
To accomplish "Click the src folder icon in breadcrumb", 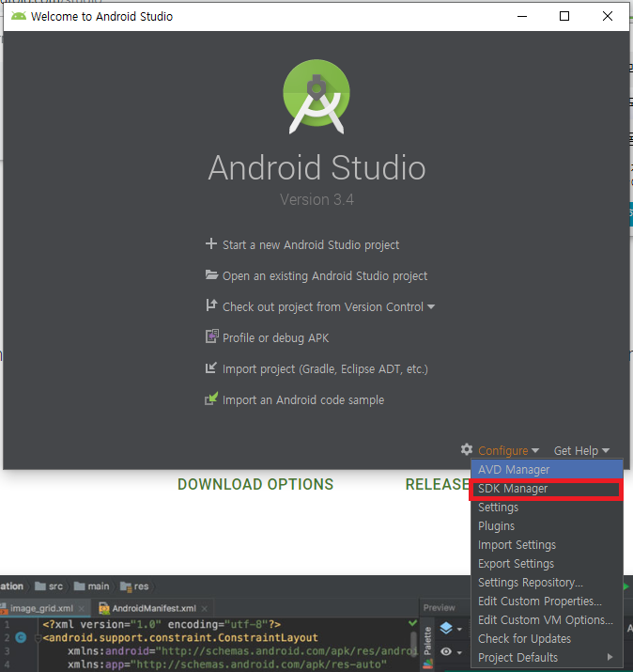I will click(x=40, y=586).
